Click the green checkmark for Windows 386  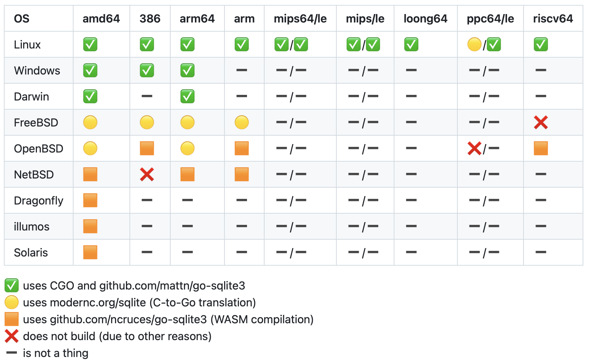pyautogui.click(x=147, y=71)
